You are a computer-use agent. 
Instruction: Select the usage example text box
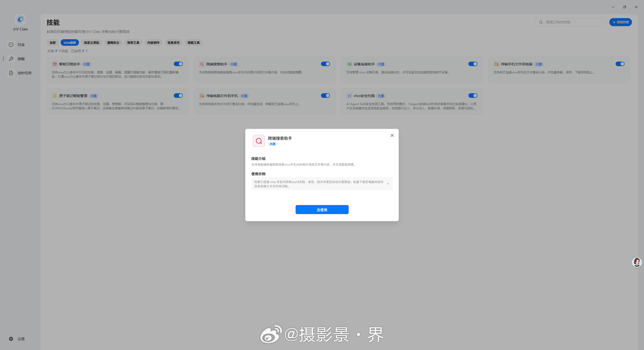pyautogui.click(x=322, y=184)
